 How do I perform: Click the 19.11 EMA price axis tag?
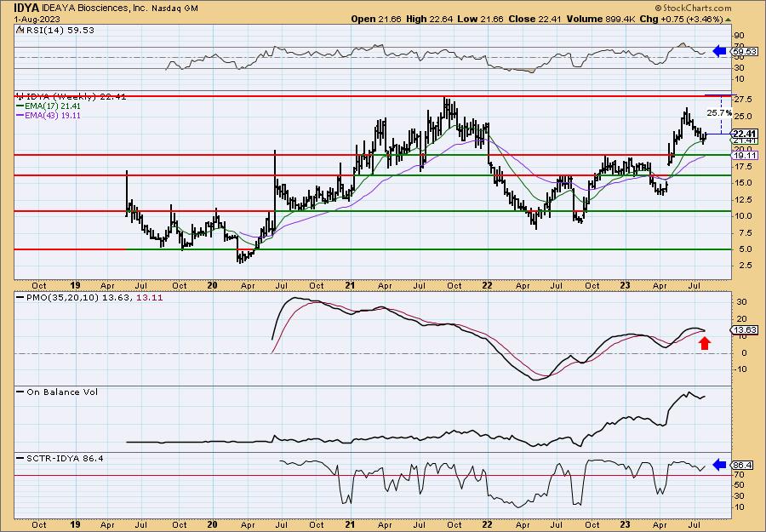pyautogui.click(x=744, y=156)
